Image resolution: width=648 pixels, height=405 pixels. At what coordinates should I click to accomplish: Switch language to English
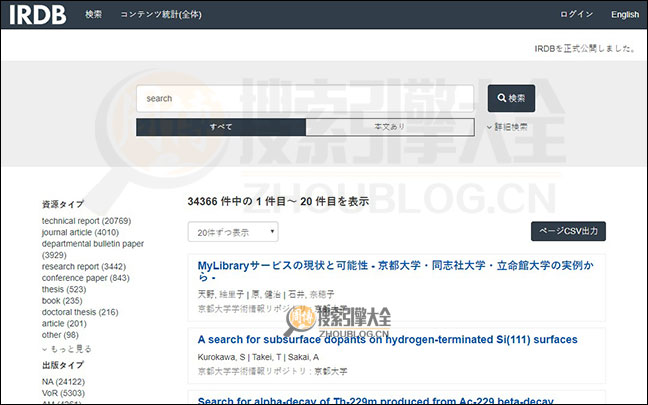coord(625,14)
